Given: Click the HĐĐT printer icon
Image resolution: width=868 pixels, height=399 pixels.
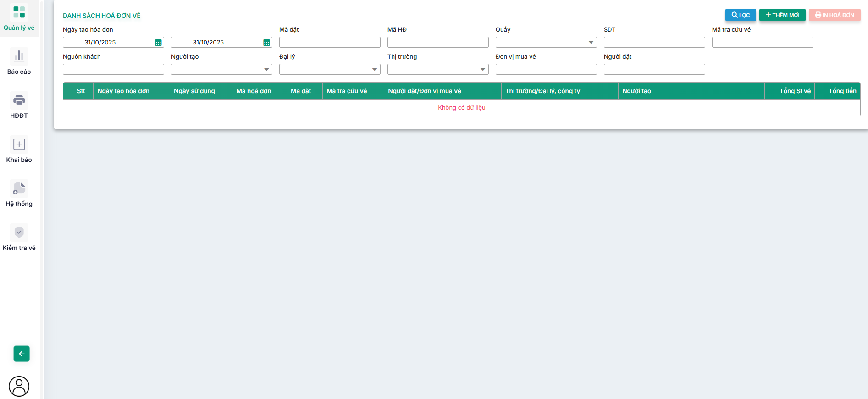Looking at the screenshot, I should [19, 100].
